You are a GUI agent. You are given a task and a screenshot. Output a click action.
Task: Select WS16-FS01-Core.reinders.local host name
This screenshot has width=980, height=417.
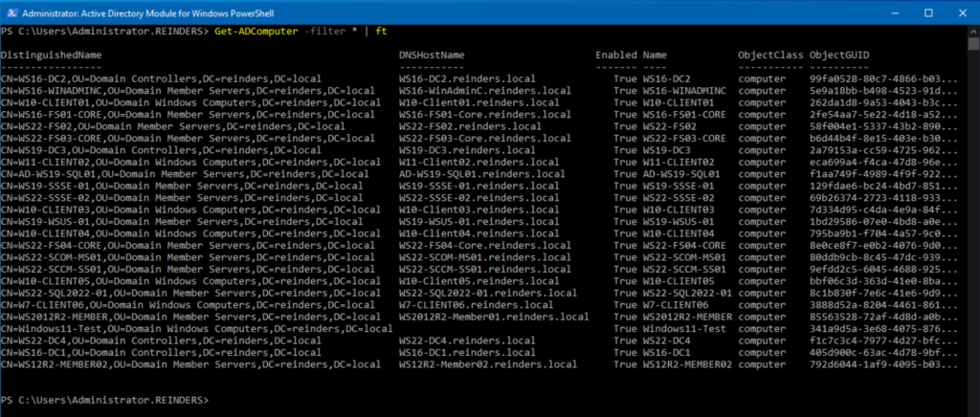[x=485, y=114]
